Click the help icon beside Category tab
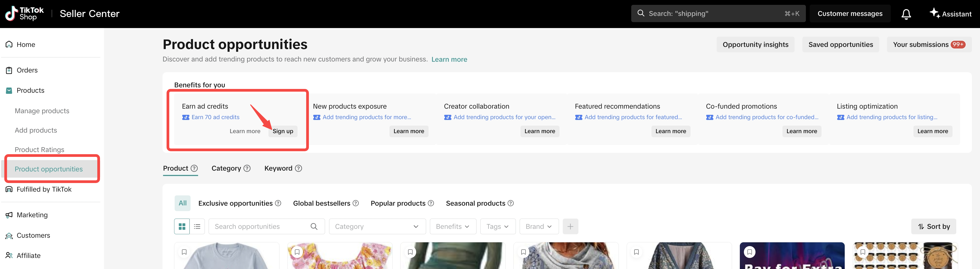Image resolution: width=980 pixels, height=269 pixels. 247,168
